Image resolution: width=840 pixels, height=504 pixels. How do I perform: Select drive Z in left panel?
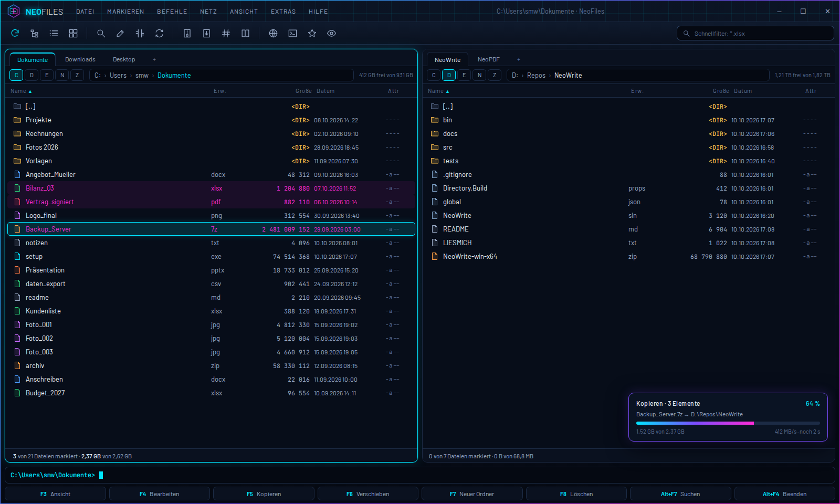[77, 75]
